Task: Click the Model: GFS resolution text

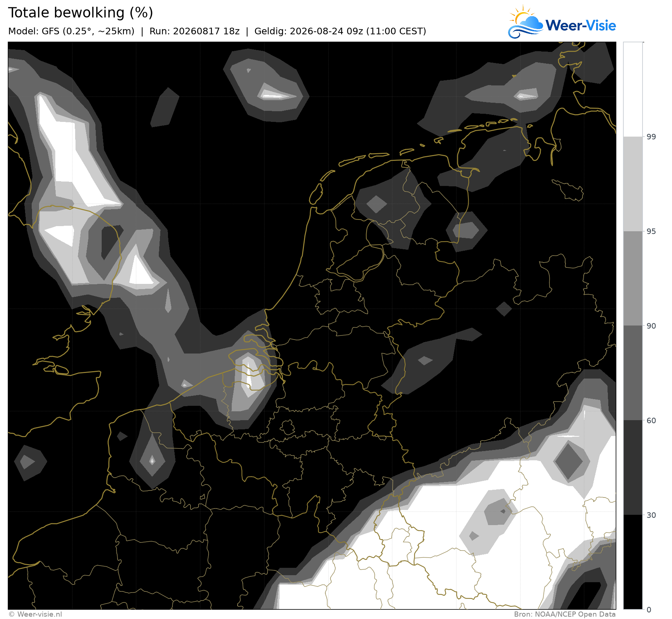Action: click(71, 31)
